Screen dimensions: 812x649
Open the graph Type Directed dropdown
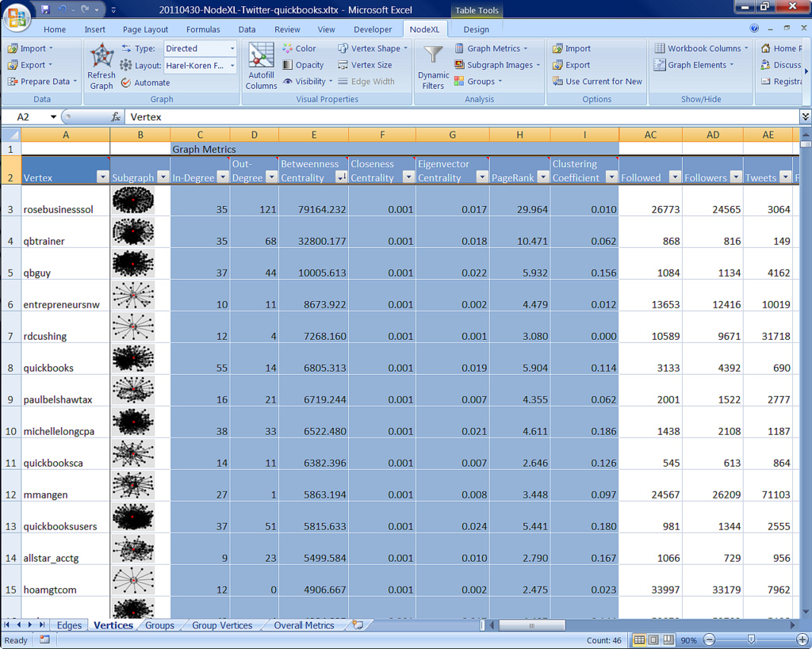click(232, 48)
